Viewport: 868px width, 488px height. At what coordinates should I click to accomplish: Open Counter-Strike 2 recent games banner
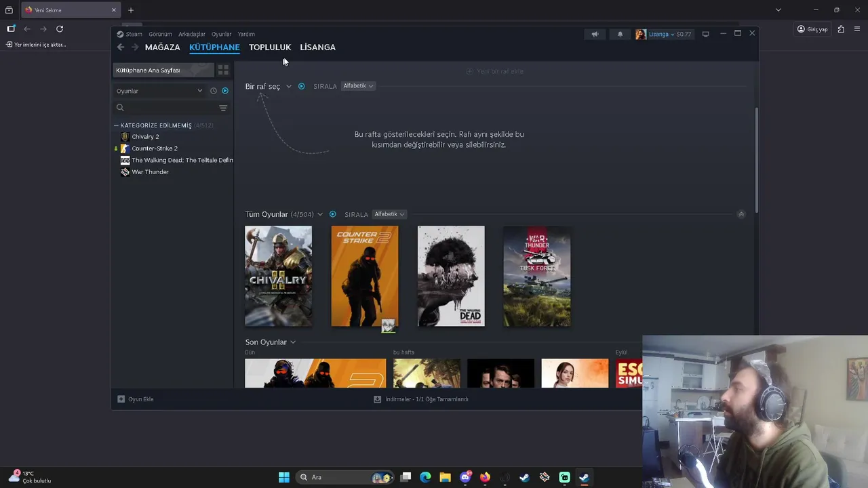(x=315, y=373)
